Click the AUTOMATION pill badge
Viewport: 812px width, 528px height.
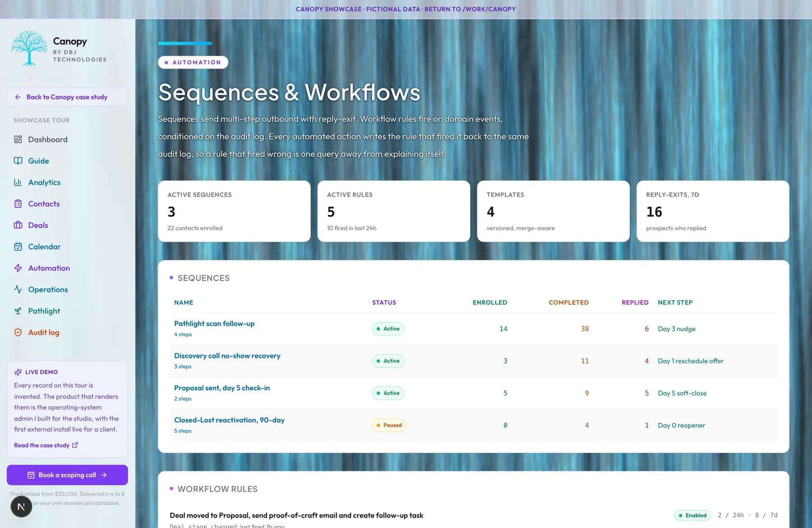tap(193, 62)
